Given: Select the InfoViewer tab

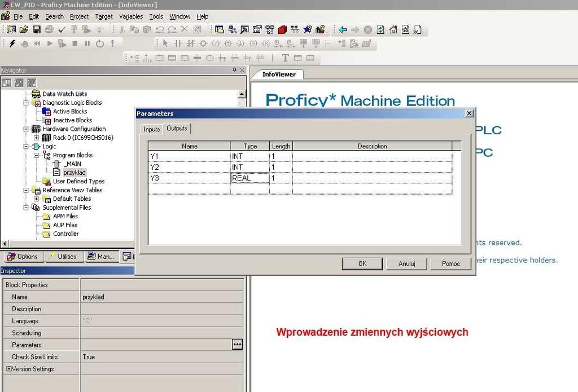Looking at the screenshot, I should coord(279,74).
